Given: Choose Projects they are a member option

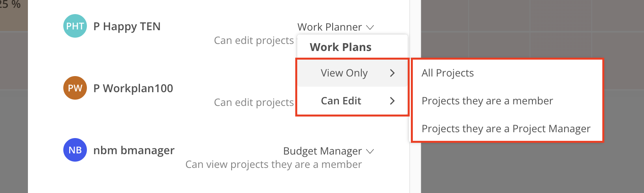Looking at the screenshot, I should coord(487,101).
